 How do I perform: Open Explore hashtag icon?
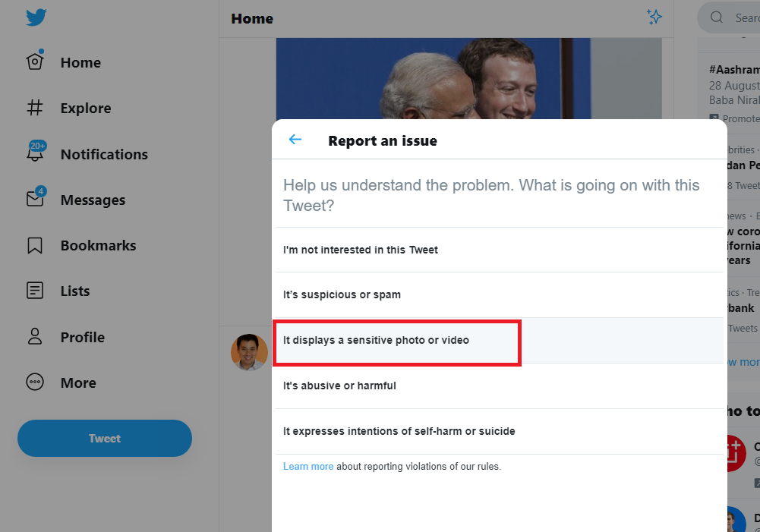point(35,108)
